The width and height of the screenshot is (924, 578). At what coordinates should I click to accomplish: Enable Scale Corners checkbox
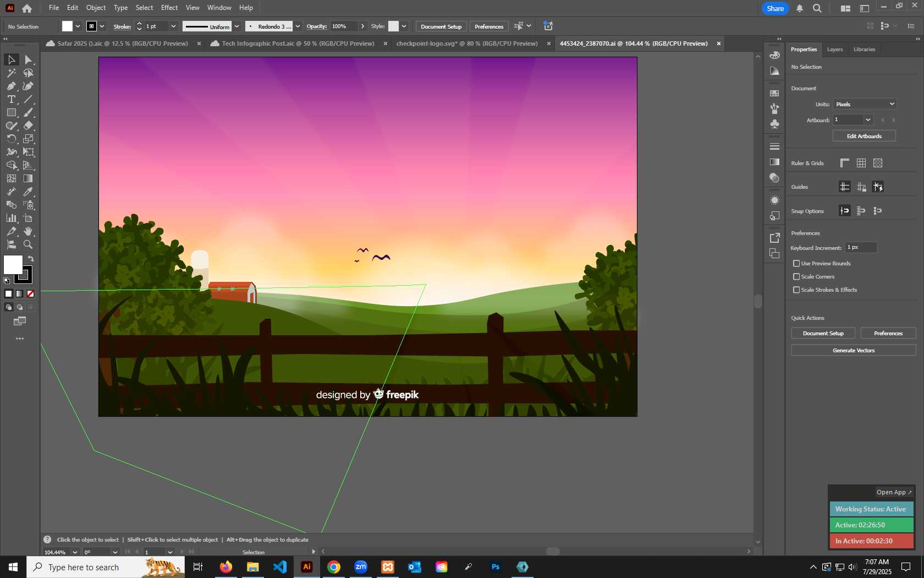pos(796,277)
